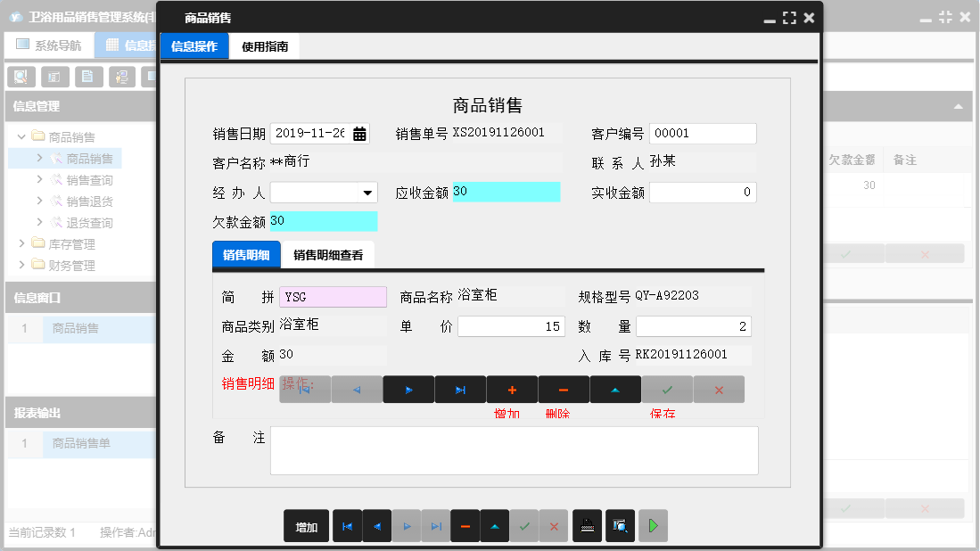Click the red minus icon on the bottom toolbar
This screenshot has height=551, width=980.
click(465, 525)
